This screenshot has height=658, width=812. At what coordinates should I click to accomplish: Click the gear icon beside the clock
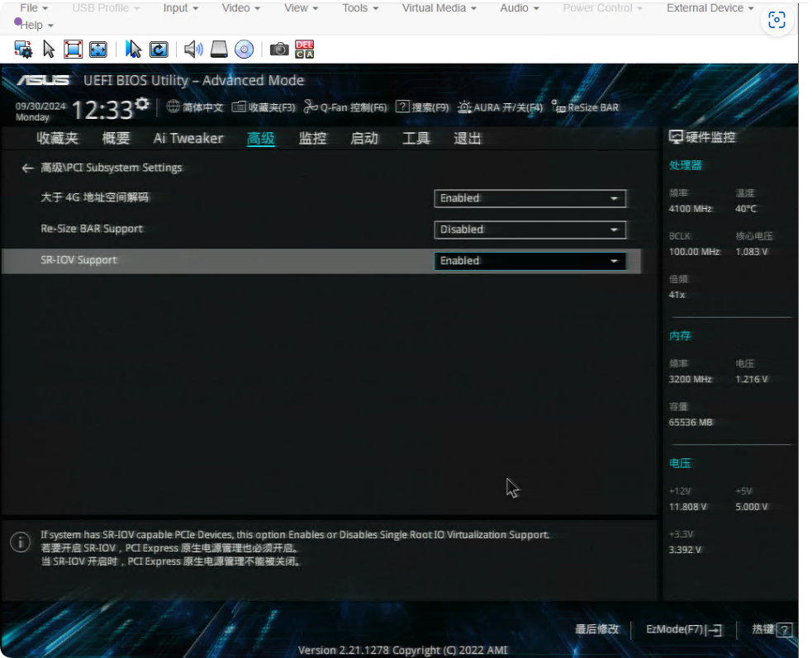click(142, 105)
